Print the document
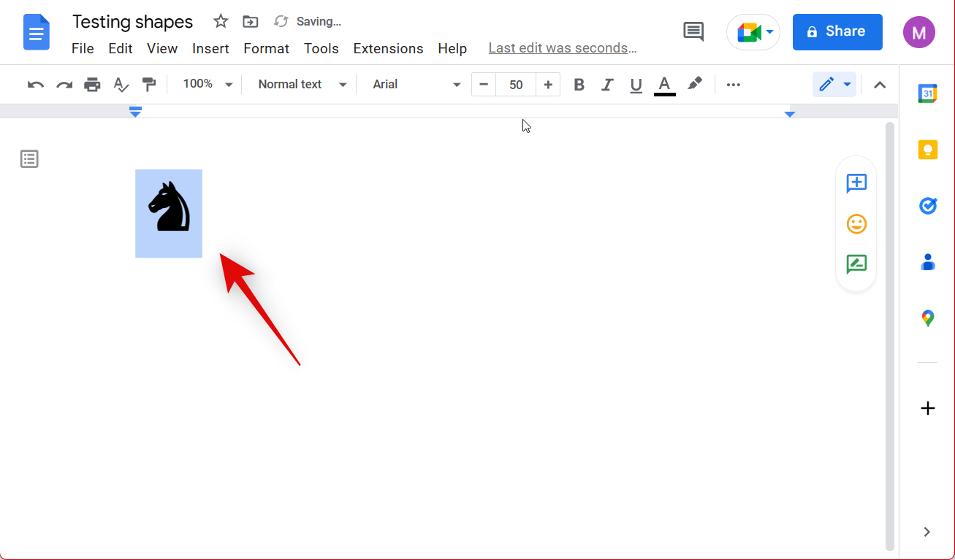The height and width of the screenshot is (560, 955). click(x=92, y=85)
